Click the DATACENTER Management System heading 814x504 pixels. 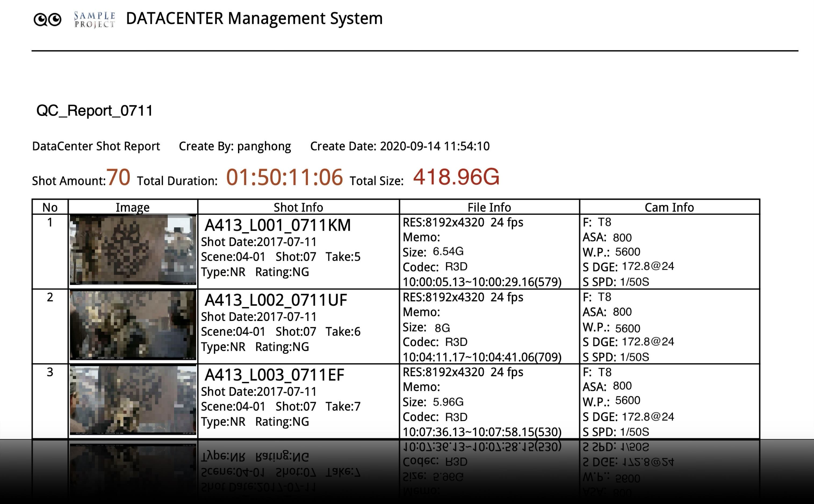[254, 19]
